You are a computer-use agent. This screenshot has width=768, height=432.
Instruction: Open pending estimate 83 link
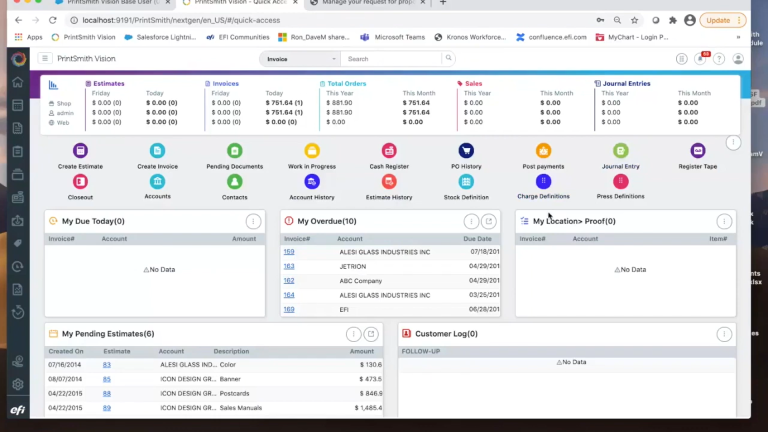point(107,364)
